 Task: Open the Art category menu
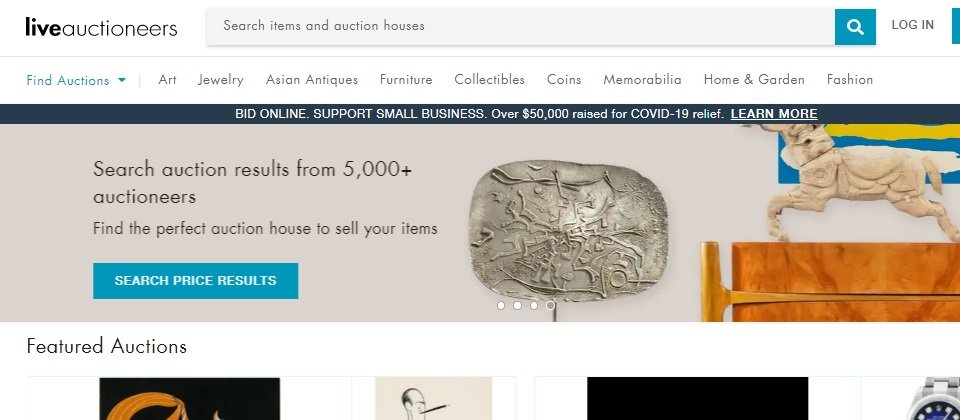point(167,80)
